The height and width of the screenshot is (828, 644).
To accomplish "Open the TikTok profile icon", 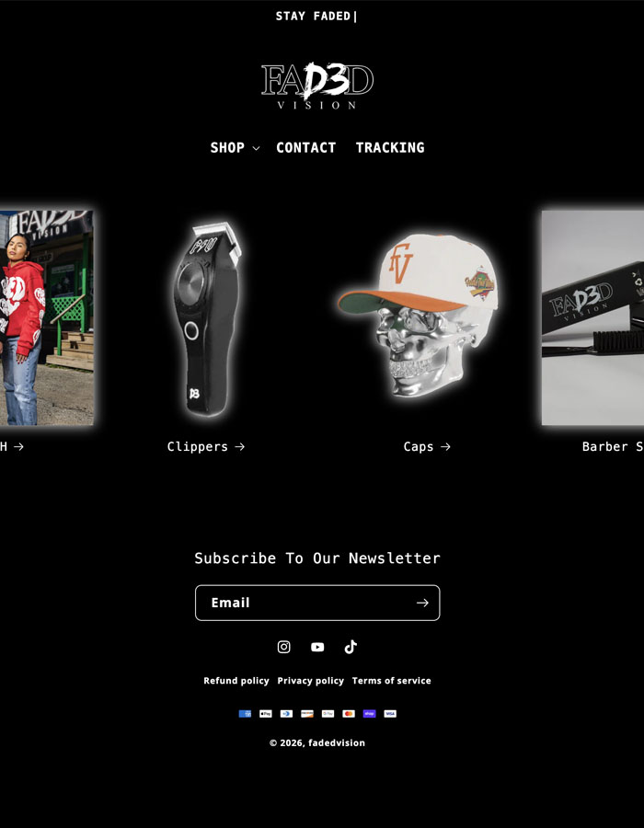I will [351, 647].
